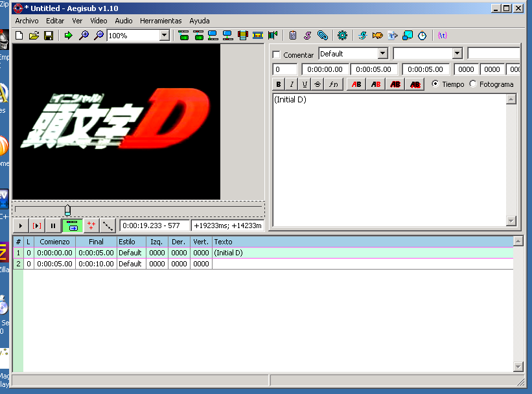Play the current line in video
Image resolution: width=532 pixels, height=394 pixels.
37,226
